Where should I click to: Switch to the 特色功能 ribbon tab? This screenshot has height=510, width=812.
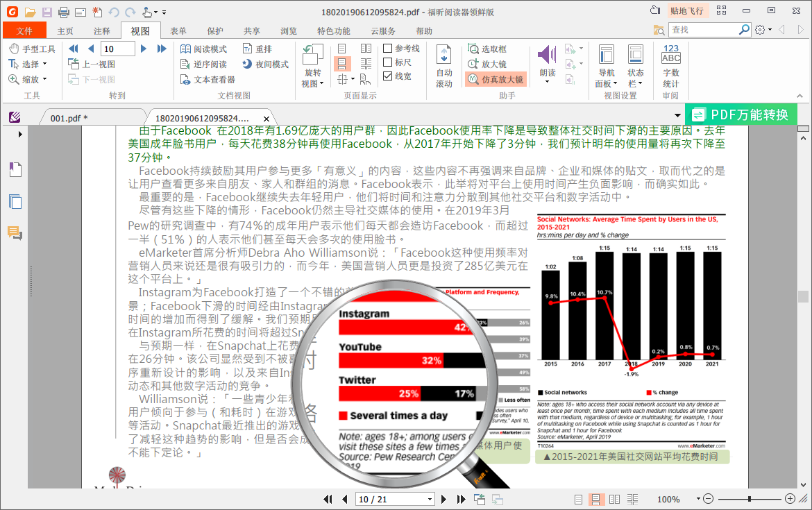(x=334, y=31)
